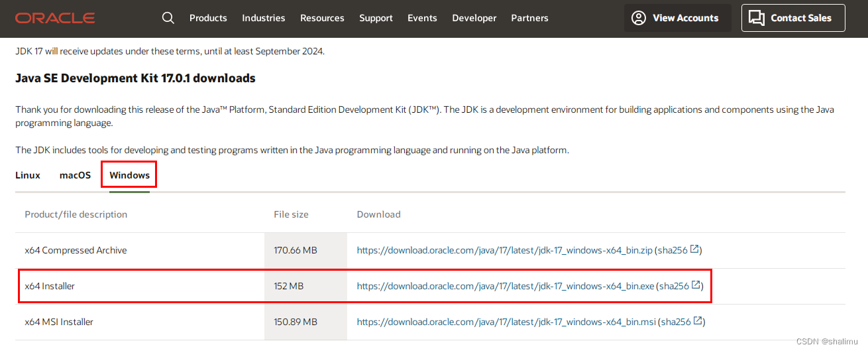Click the Oracle logo
Viewport: 868px width, 351px height.
(x=55, y=18)
